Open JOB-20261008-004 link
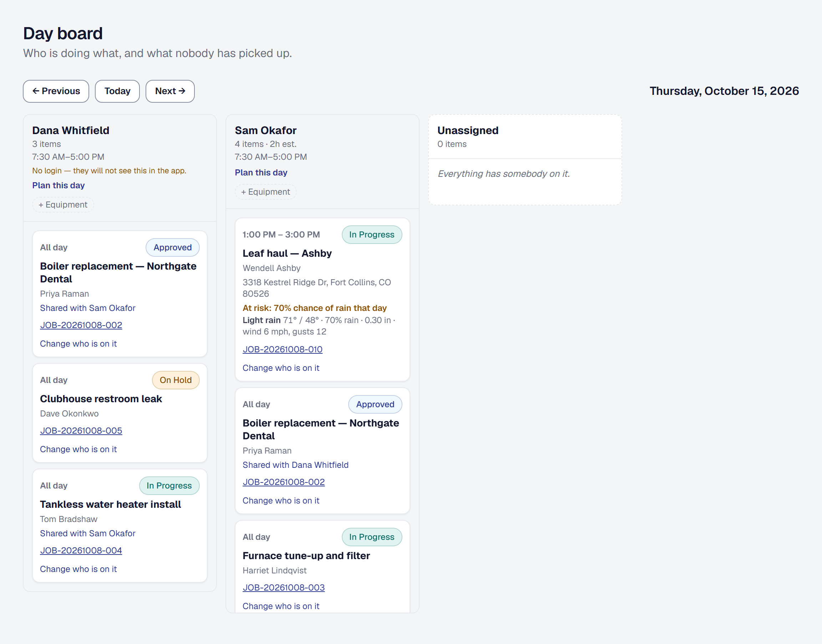Viewport: 822px width, 644px height. click(81, 551)
